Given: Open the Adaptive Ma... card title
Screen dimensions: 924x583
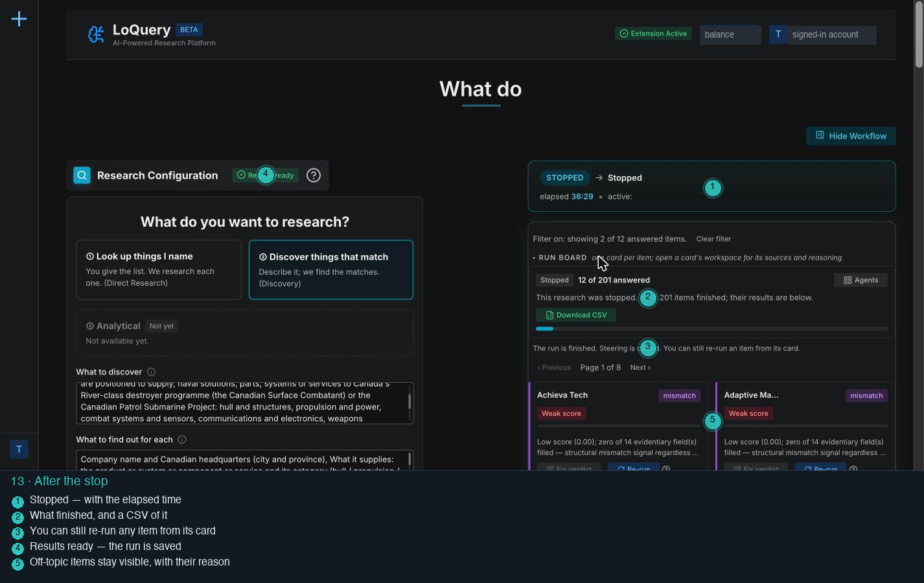Looking at the screenshot, I should pos(751,395).
